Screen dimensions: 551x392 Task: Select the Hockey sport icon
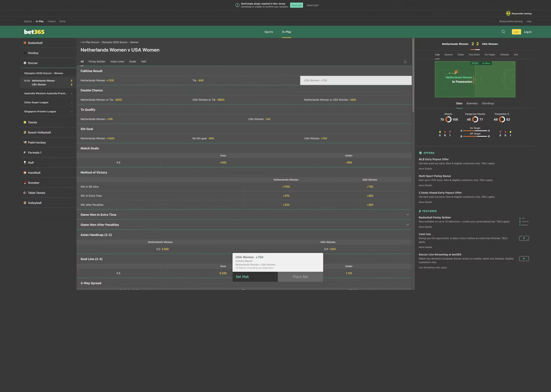25,53
